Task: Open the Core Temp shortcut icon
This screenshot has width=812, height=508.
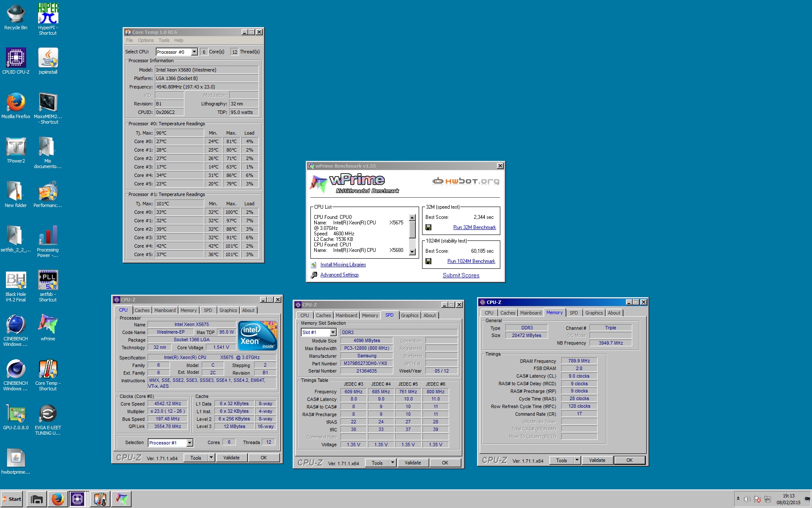Action: click(x=48, y=375)
